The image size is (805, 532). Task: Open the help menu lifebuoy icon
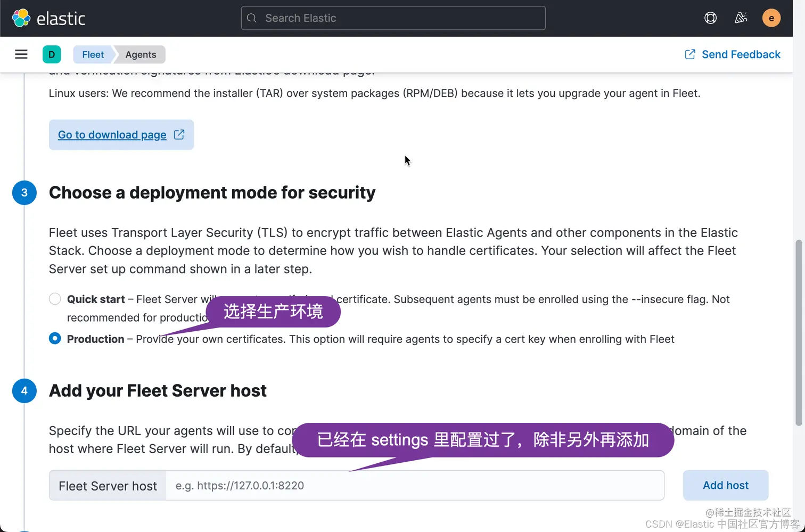(710, 18)
